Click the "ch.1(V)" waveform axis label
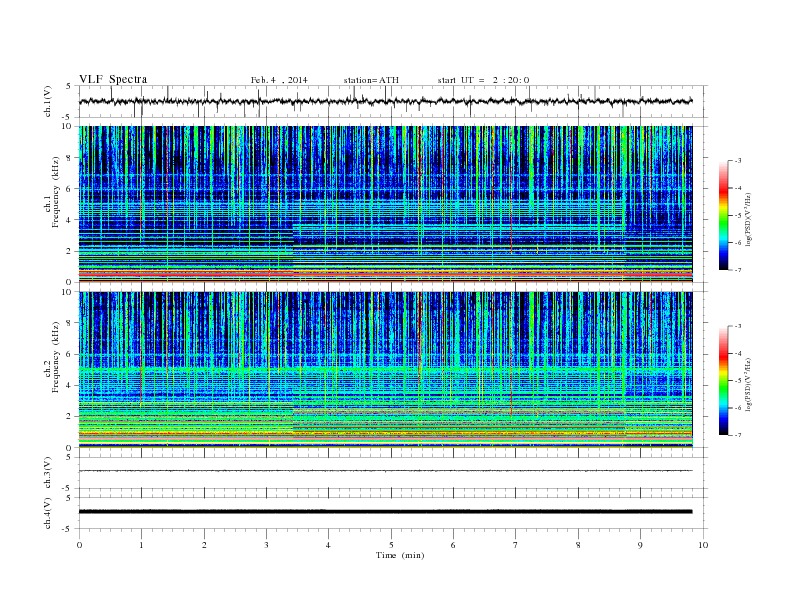Image resolution: width=792 pixels, height=612 pixels. 48,101
